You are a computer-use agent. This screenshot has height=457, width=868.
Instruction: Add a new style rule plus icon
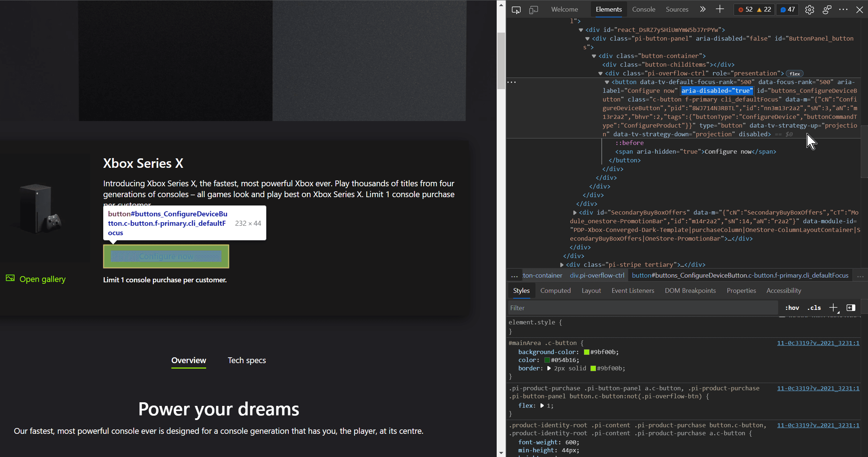(833, 308)
